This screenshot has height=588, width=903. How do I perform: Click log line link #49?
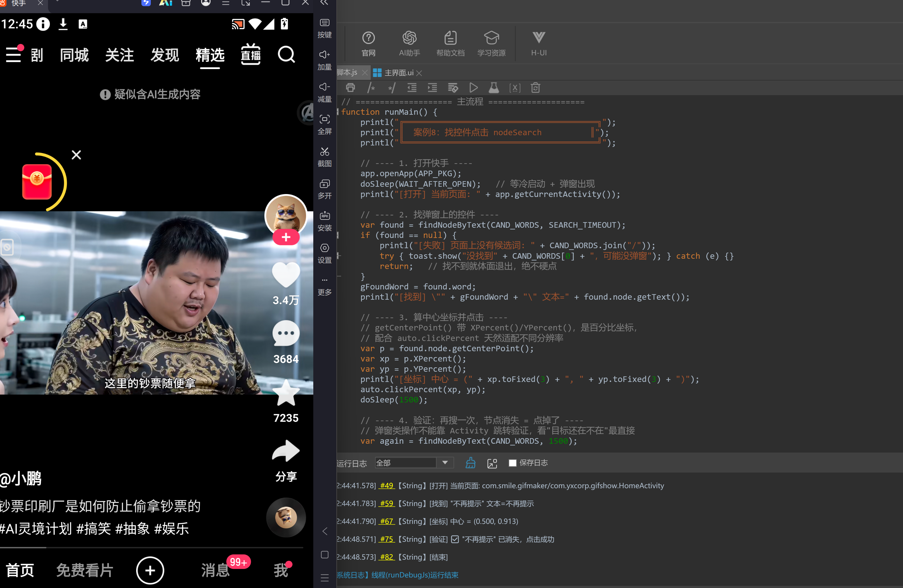coord(386,486)
